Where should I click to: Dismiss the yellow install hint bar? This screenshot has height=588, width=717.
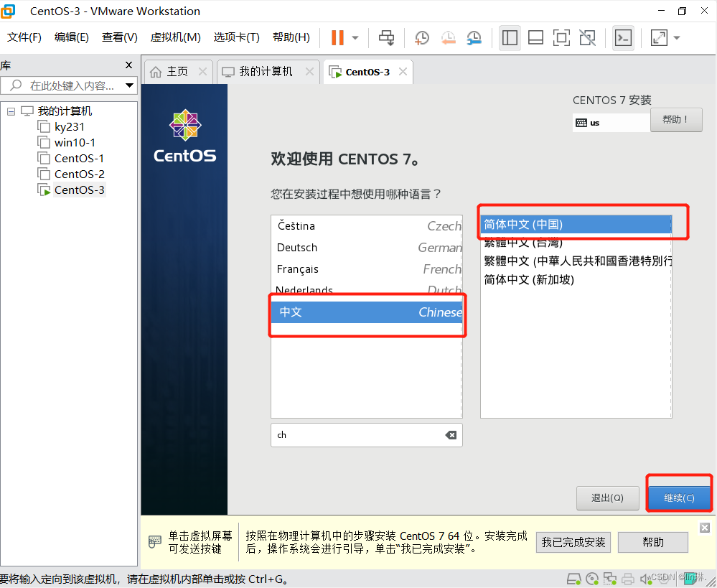(x=705, y=528)
